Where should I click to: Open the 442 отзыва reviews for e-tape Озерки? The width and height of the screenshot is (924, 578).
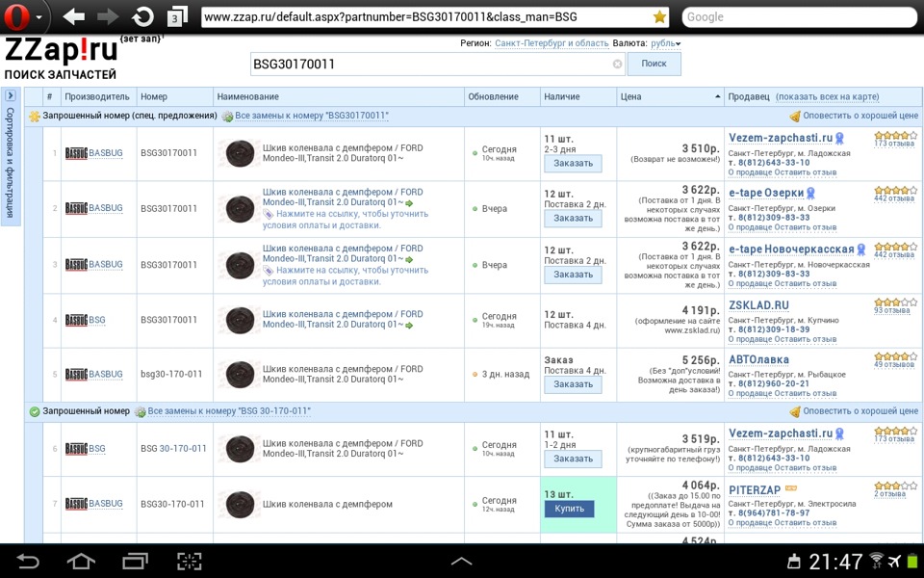pos(894,198)
